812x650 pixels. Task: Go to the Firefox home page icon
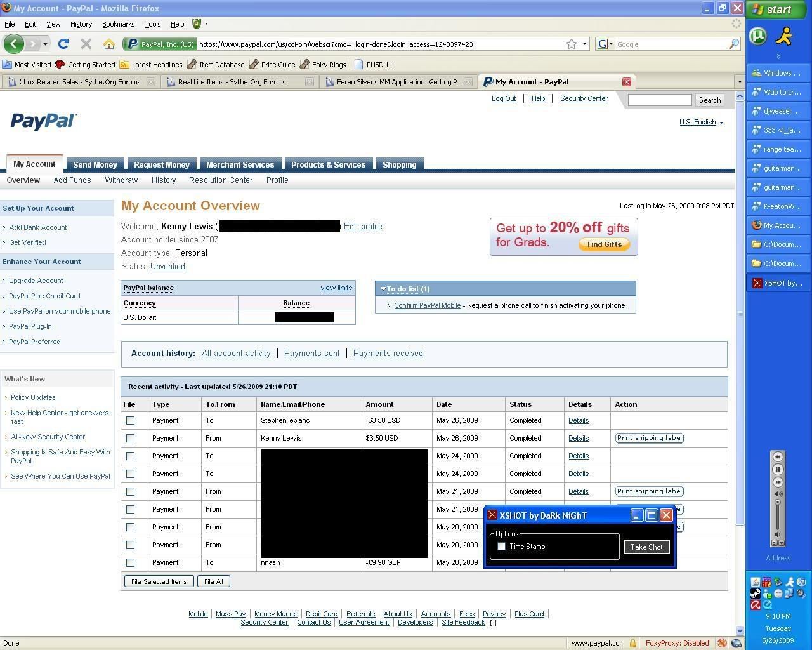[109, 44]
